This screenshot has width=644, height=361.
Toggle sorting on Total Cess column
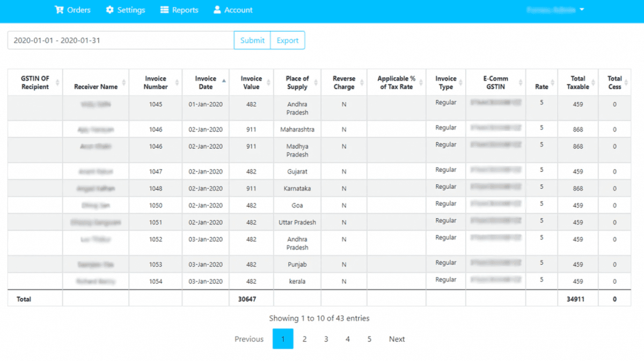click(627, 82)
